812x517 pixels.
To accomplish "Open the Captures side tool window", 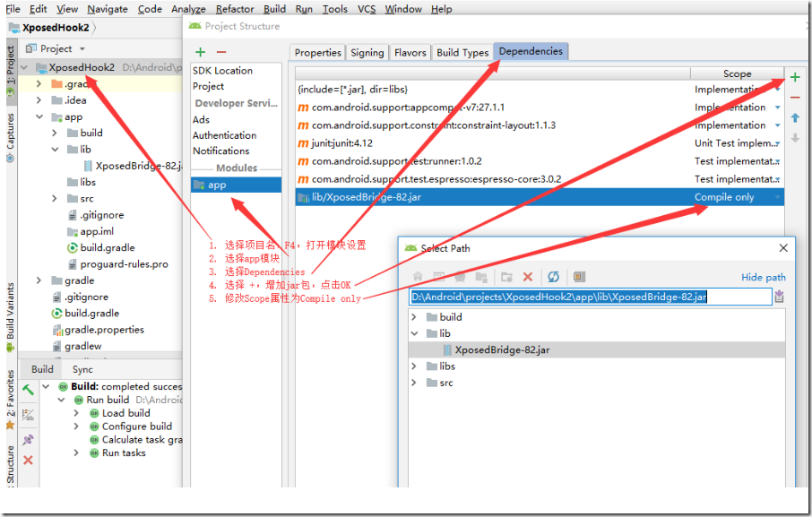I will 11,138.
